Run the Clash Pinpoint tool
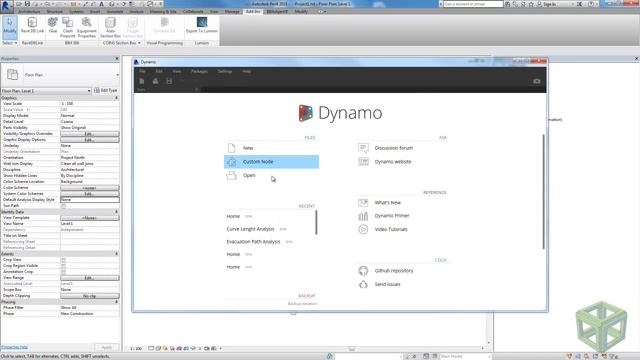This screenshot has height=360, width=640. point(68,27)
